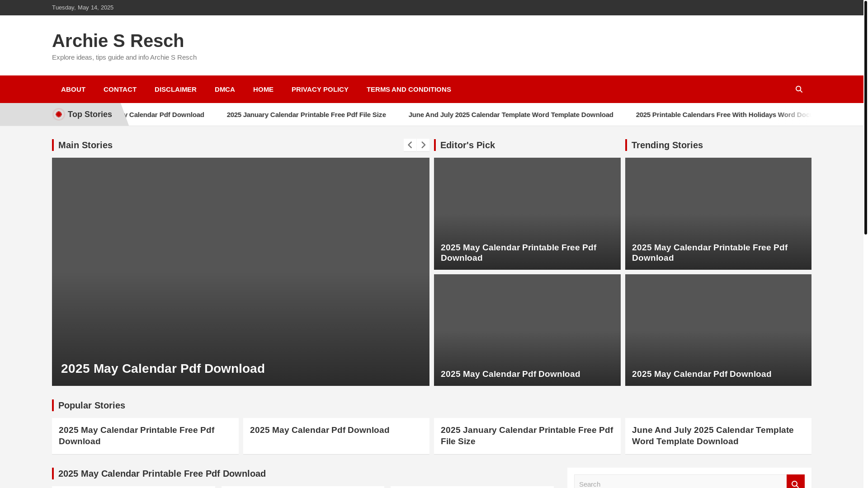868x488 pixels.
Task: Open Trending story 2025 May Calendar Pdf Download
Action: [x=702, y=374]
